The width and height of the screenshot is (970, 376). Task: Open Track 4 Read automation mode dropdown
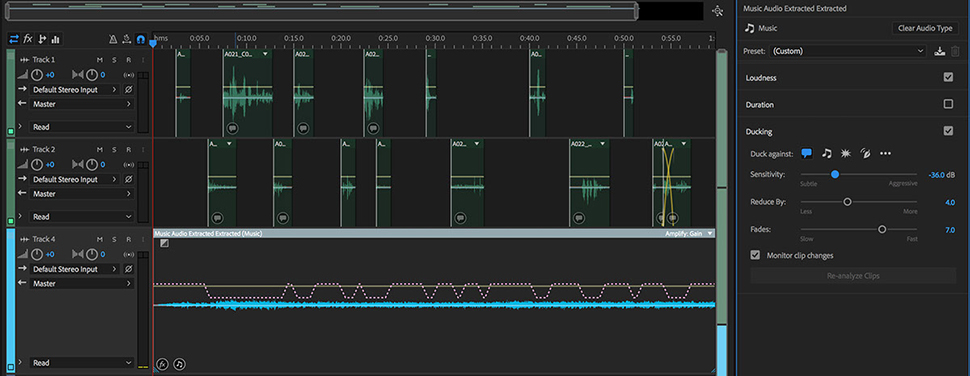81,362
